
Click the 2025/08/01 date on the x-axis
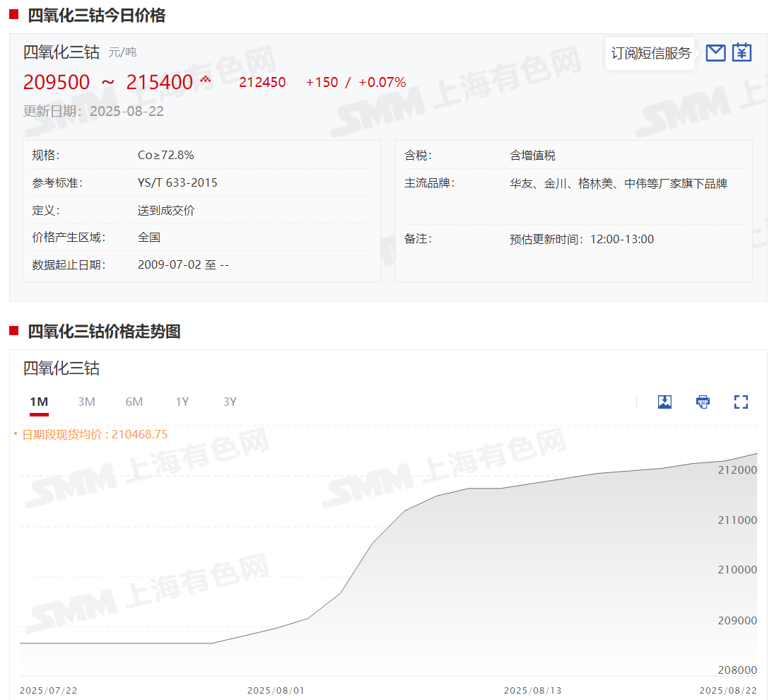tap(276, 690)
